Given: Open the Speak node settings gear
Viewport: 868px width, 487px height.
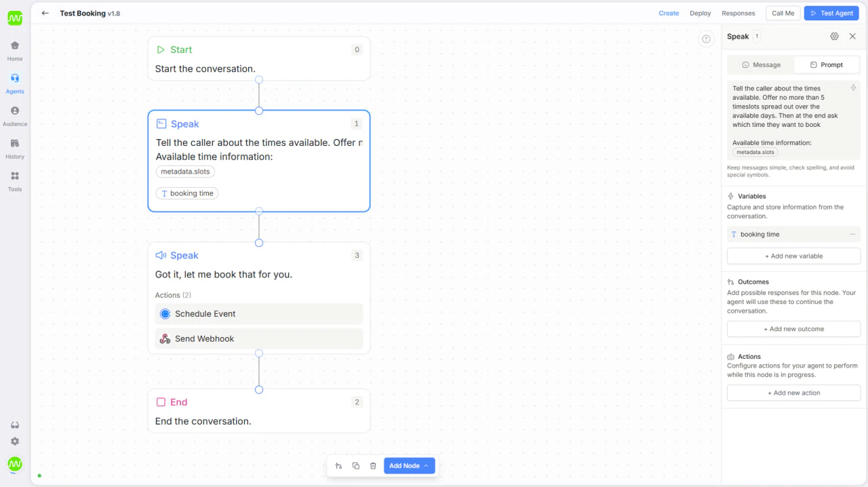Looking at the screenshot, I should (834, 36).
